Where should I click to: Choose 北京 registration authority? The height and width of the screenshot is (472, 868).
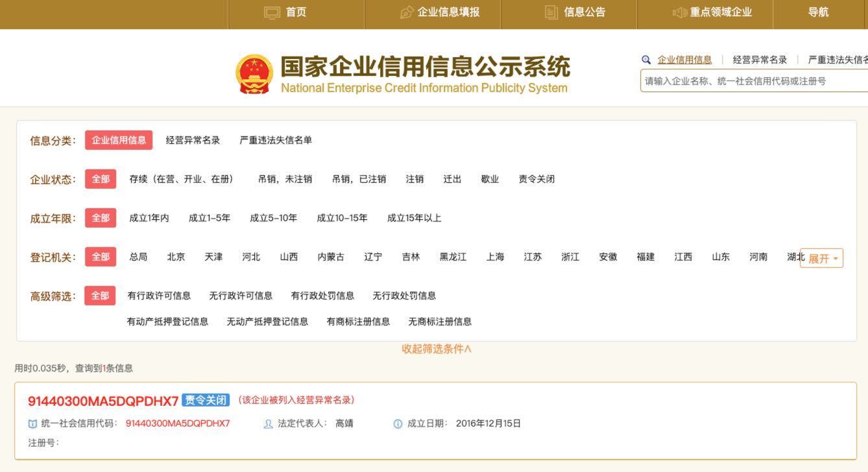(176, 257)
